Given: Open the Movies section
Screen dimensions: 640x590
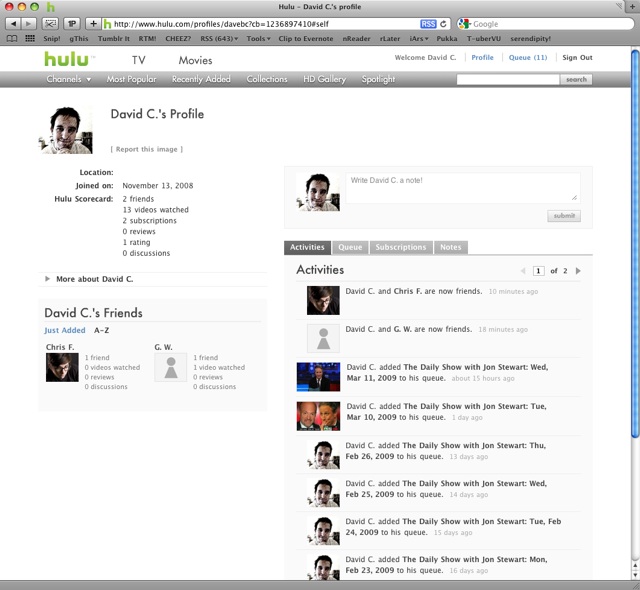Looking at the screenshot, I should [x=196, y=60].
